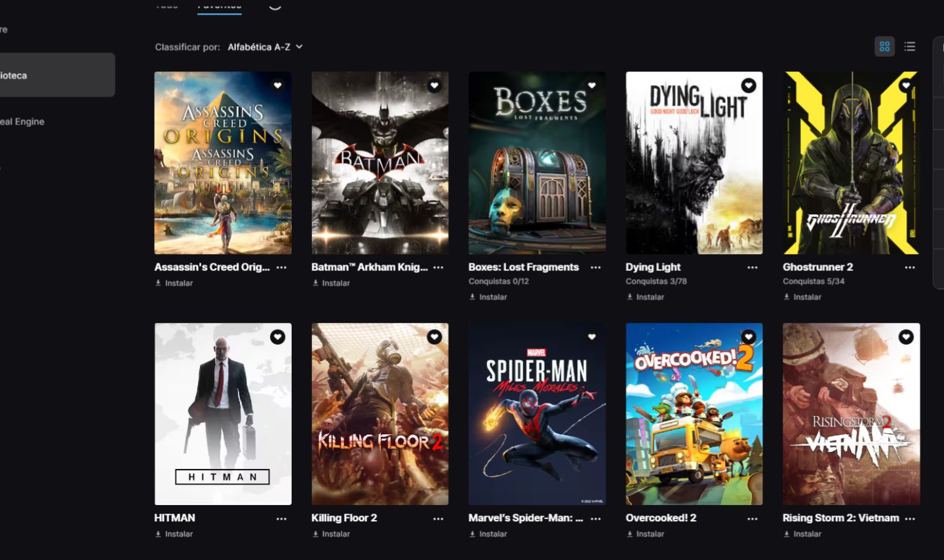Click Instalar under Assassin's Creed Origins
The width and height of the screenshot is (944, 560).
click(x=174, y=283)
